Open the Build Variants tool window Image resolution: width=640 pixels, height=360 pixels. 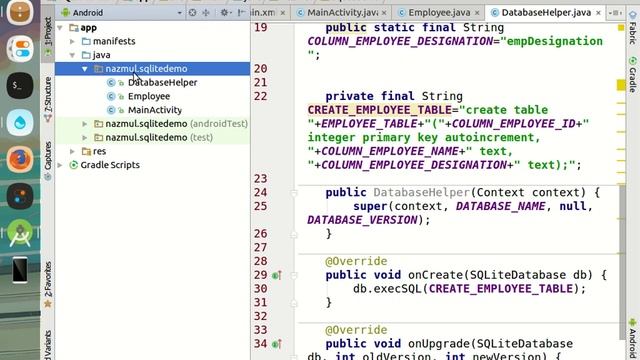click(x=48, y=345)
